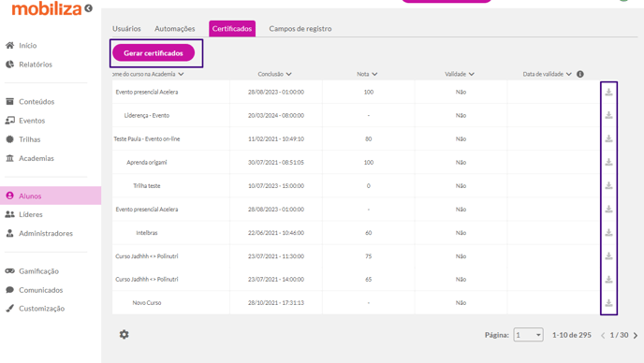Collapse sidebar arrow next to mobiliza logo
Viewport: 644px width, 363px height.
tap(88, 8)
